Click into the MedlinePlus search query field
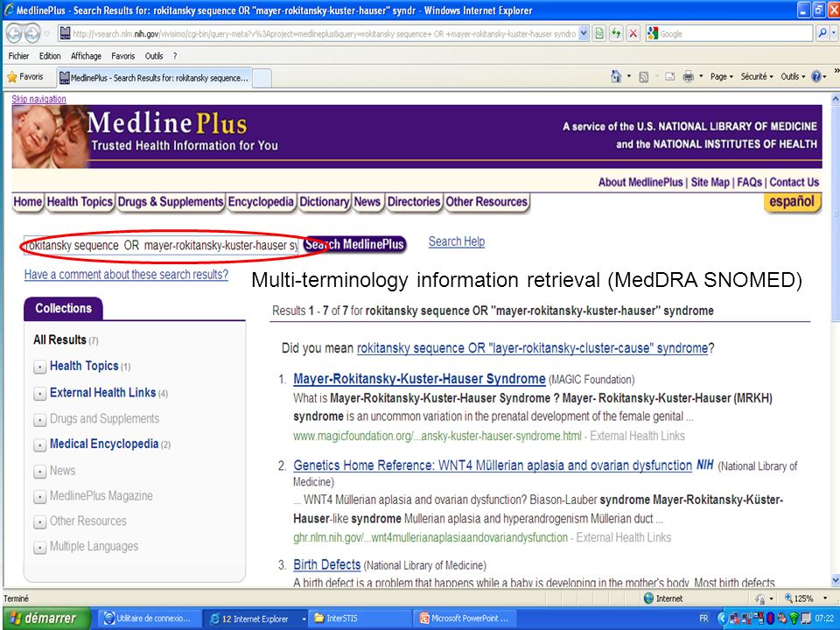This screenshot has width=840, height=630. [161, 245]
